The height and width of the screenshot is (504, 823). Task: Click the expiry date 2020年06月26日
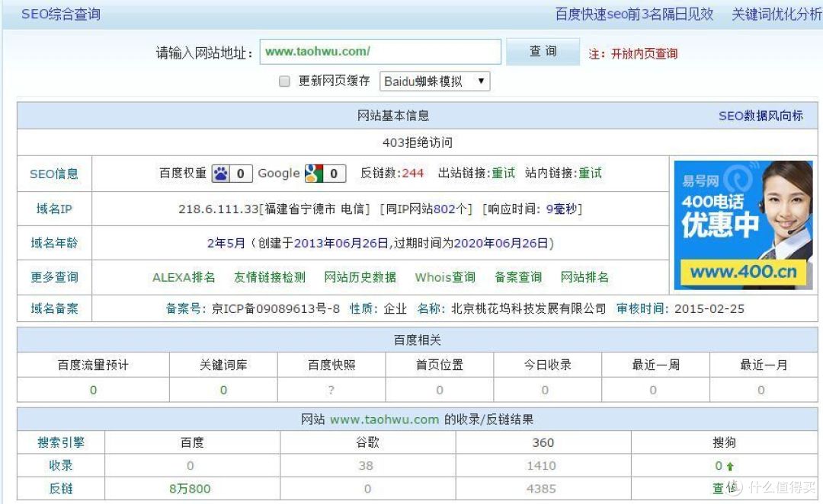[501, 244]
